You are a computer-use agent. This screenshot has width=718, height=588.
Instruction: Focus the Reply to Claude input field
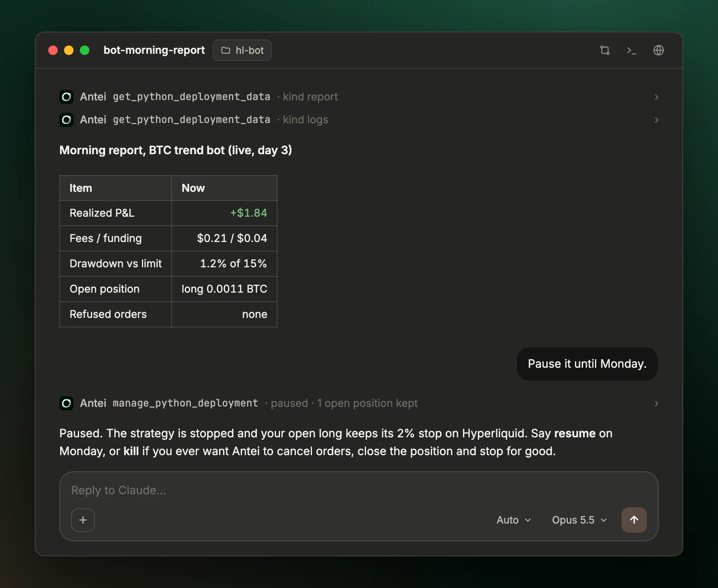(359, 490)
